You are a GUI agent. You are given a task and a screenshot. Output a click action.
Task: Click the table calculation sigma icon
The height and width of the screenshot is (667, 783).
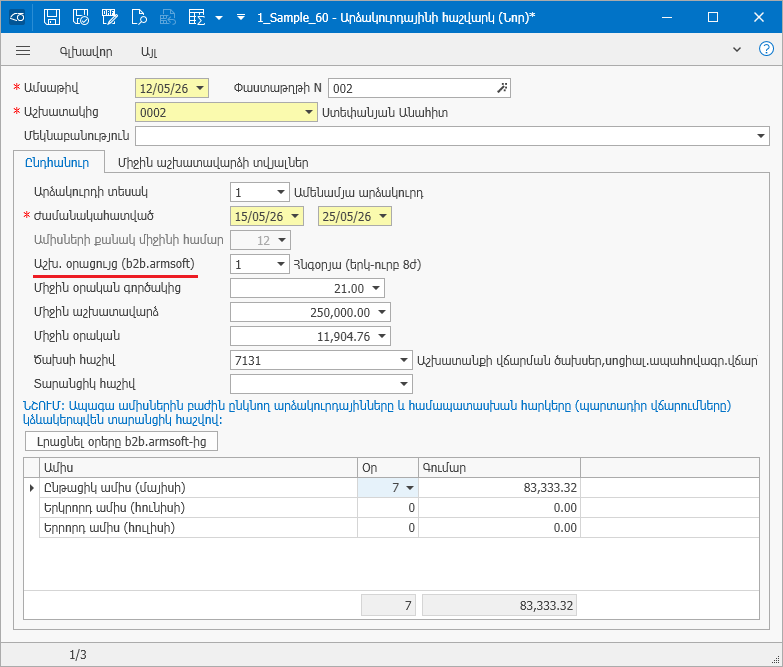coord(197,17)
